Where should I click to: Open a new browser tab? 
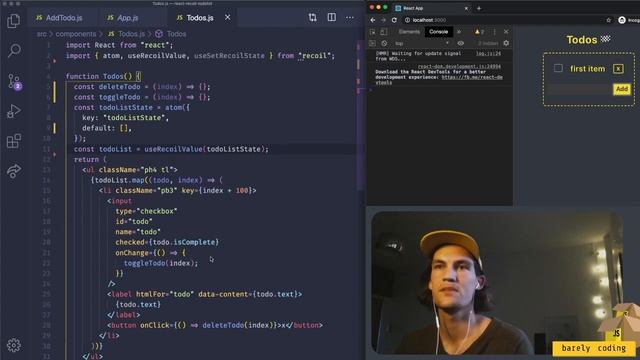[x=479, y=8]
